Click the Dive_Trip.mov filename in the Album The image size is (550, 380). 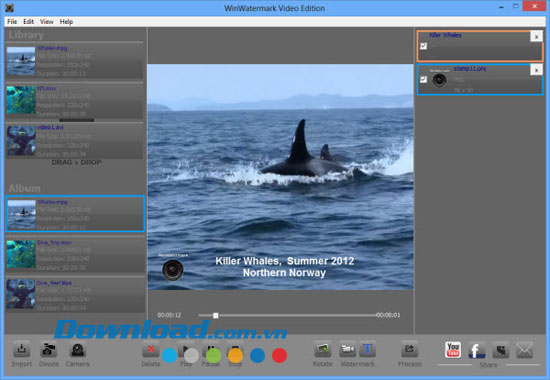click(x=54, y=242)
